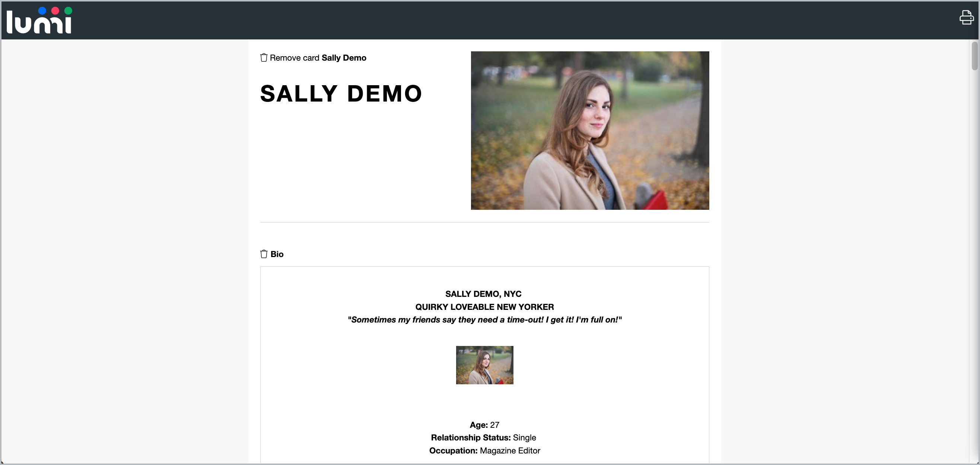Click Relationship Status: Single line
This screenshot has width=980, height=465.
coord(483,437)
